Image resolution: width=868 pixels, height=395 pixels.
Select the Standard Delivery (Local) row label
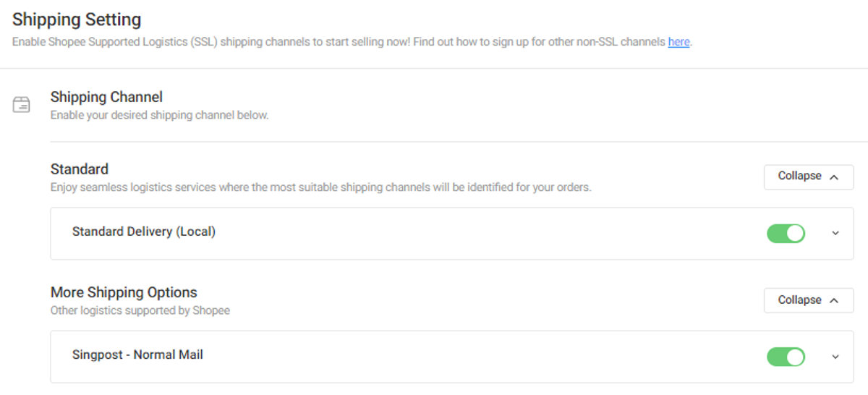144,232
